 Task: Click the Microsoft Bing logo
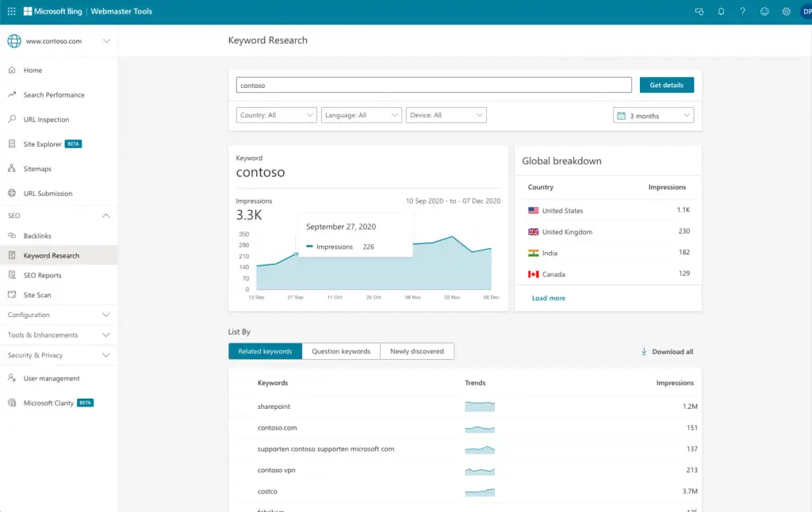(53, 11)
